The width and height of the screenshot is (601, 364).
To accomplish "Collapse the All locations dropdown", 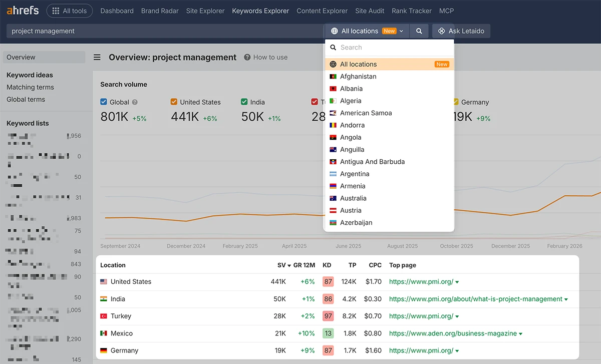I will (367, 31).
